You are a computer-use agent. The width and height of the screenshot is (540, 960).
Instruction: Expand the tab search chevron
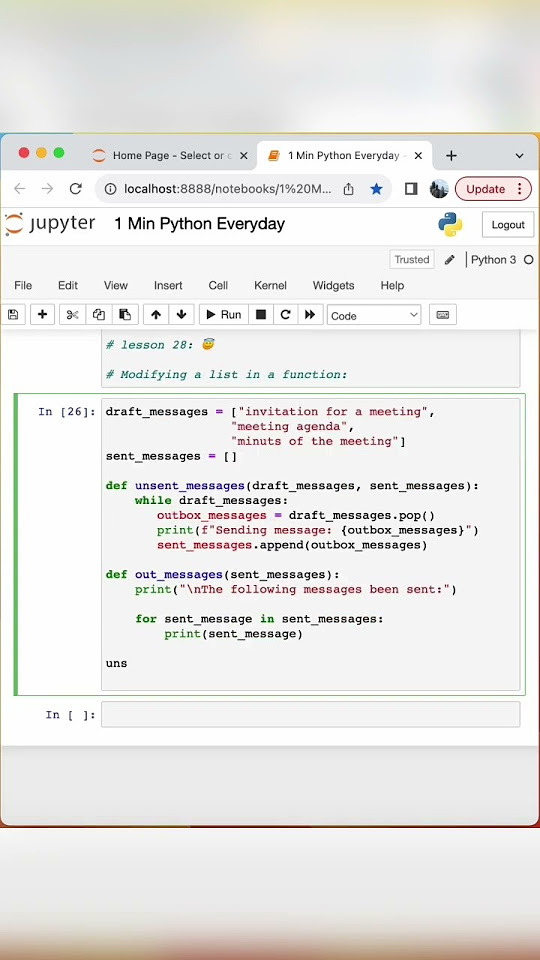click(519, 156)
